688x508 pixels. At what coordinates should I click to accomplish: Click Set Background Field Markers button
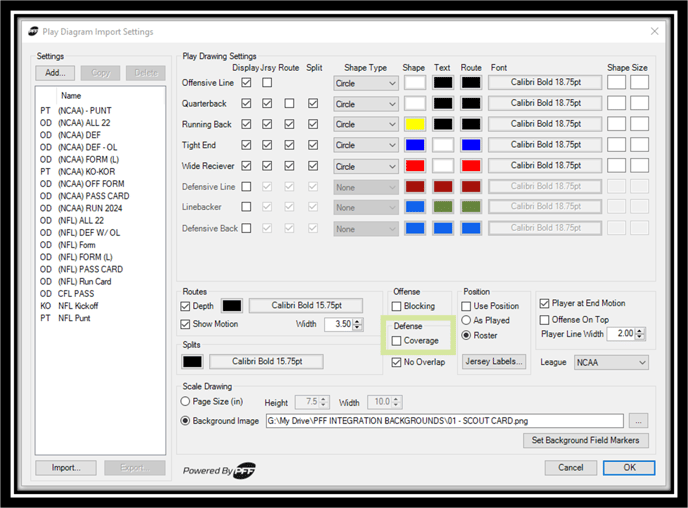(x=585, y=440)
